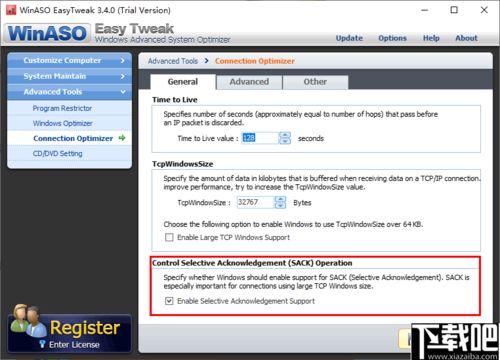Increase TcpWindowSize with up spinner arrow
500x360 pixels.
280,199
